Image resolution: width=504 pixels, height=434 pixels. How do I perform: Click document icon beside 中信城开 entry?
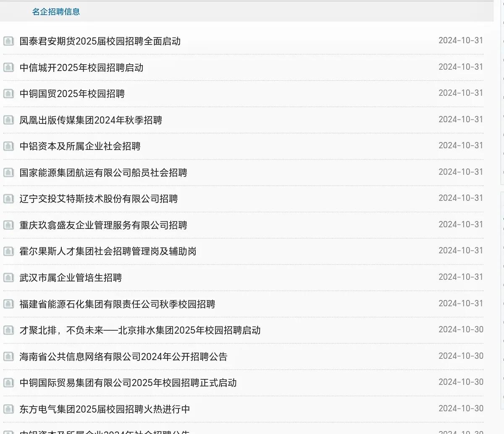pos(8,67)
